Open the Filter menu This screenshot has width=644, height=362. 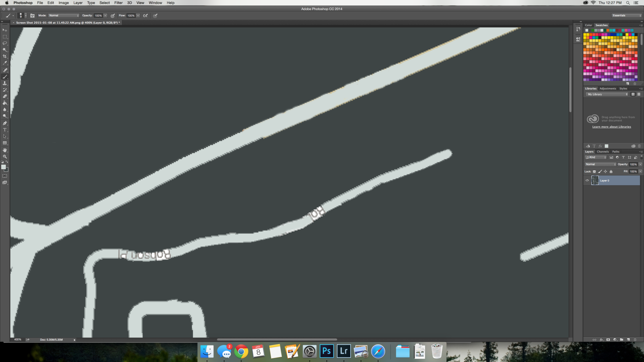[x=118, y=3]
